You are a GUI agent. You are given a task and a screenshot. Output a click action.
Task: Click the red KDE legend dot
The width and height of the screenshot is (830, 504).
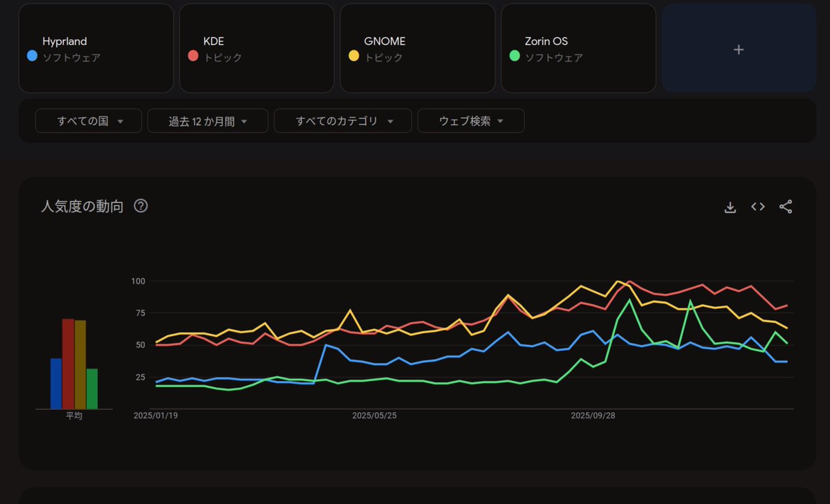click(x=193, y=55)
